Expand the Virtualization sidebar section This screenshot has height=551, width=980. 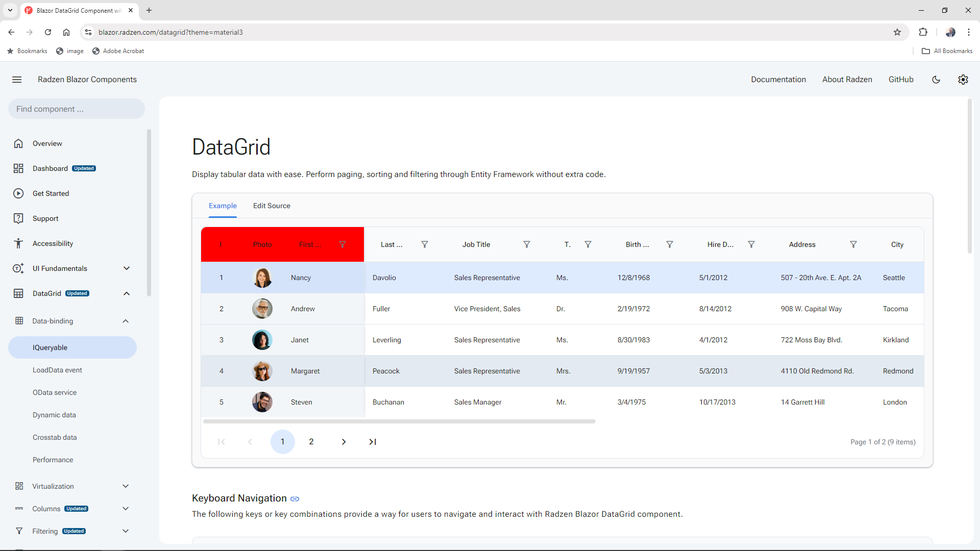(126, 486)
